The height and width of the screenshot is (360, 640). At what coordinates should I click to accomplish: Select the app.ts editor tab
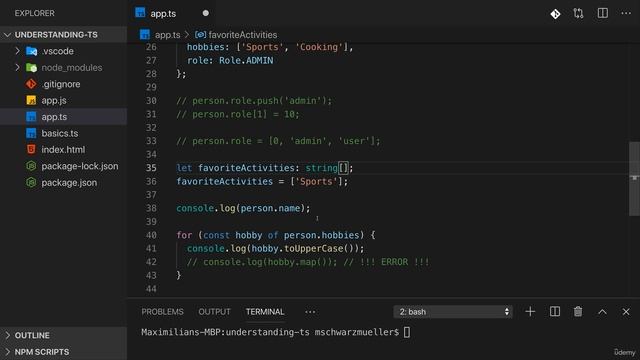(172, 13)
